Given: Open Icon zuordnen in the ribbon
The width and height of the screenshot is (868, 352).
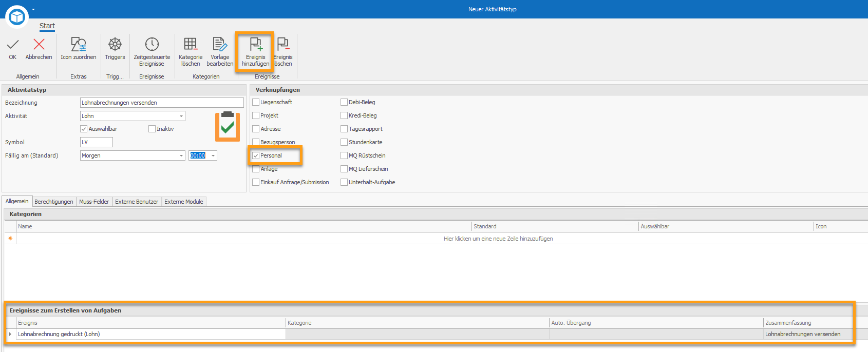Looking at the screenshot, I should pyautogui.click(x=78, y=45).
